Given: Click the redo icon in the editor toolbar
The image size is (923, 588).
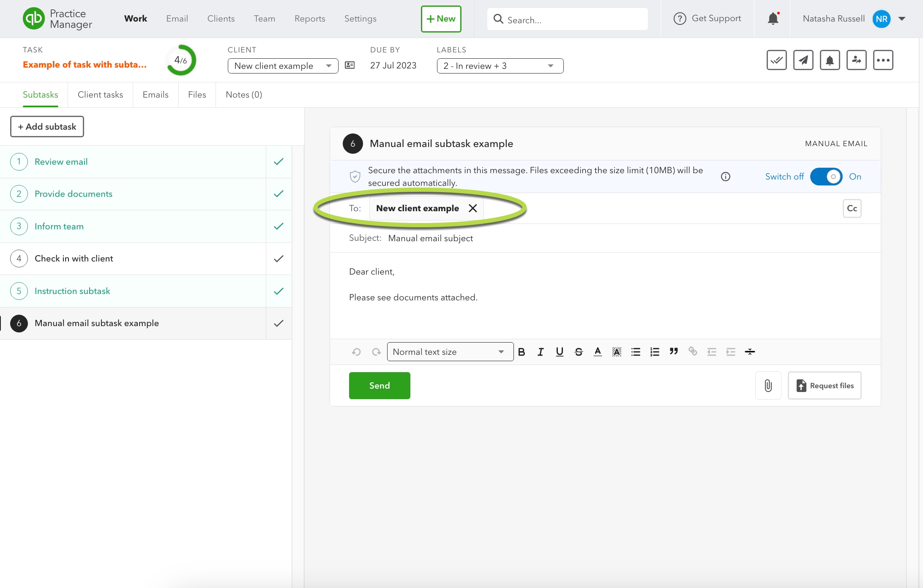Looking at the screenshot, I should (376, 352).
